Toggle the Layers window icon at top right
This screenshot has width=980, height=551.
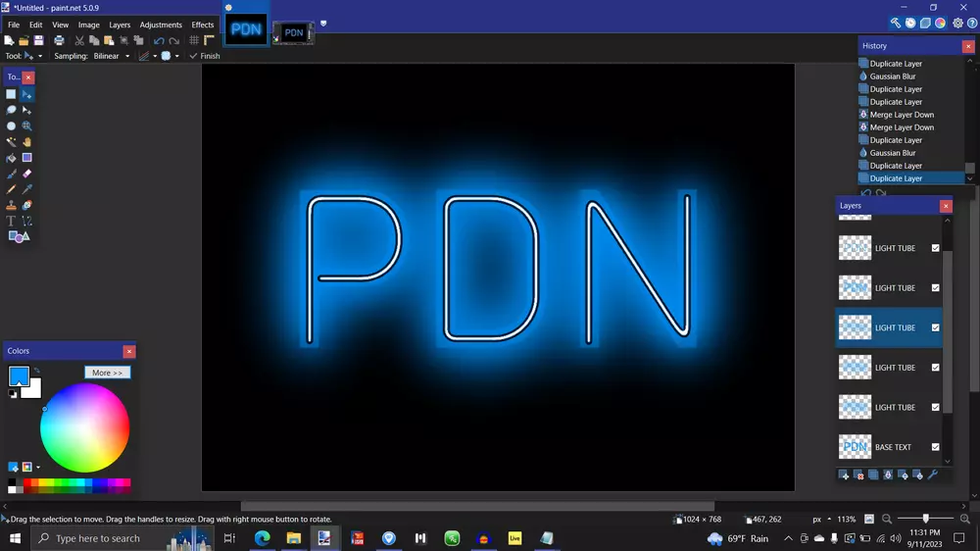click(926, 24)
